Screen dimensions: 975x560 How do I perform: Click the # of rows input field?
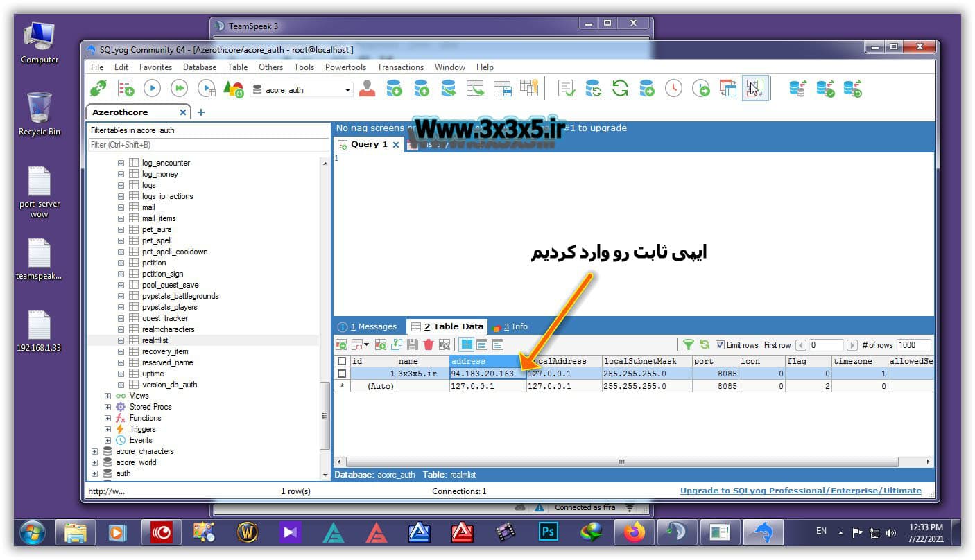[913, 344]
